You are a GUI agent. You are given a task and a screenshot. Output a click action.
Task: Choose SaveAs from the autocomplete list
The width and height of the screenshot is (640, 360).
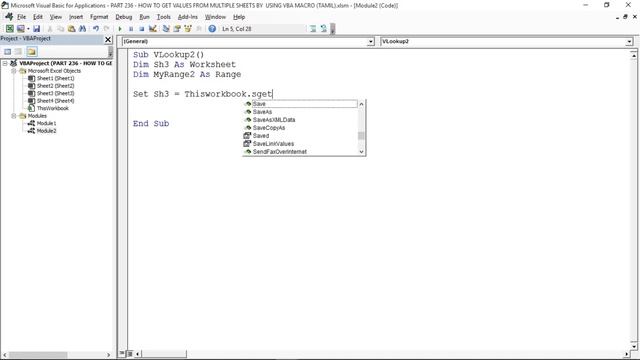click(x=300, y=112)
